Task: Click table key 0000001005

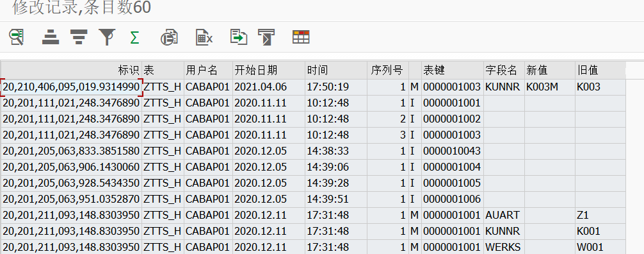Action: [x=453, y=183]
